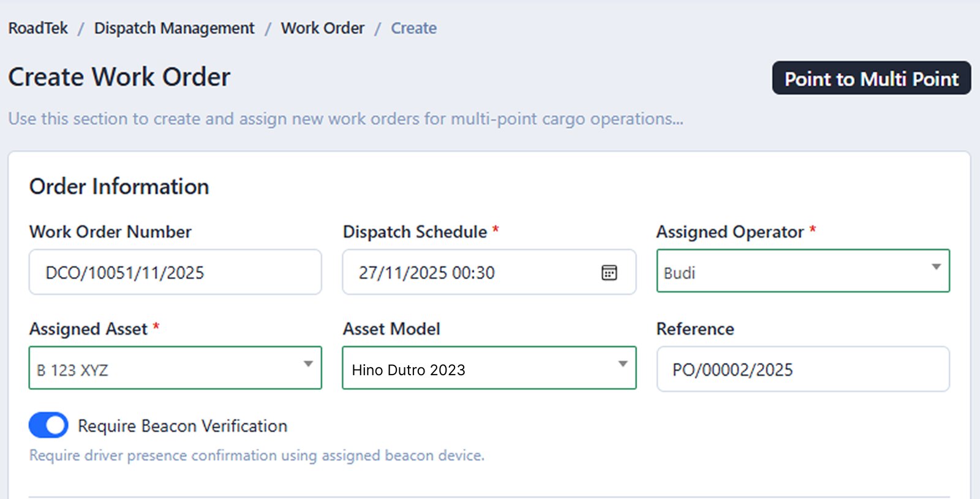
Task: Click the beacon device helper description text
Action: pos(257,455)
